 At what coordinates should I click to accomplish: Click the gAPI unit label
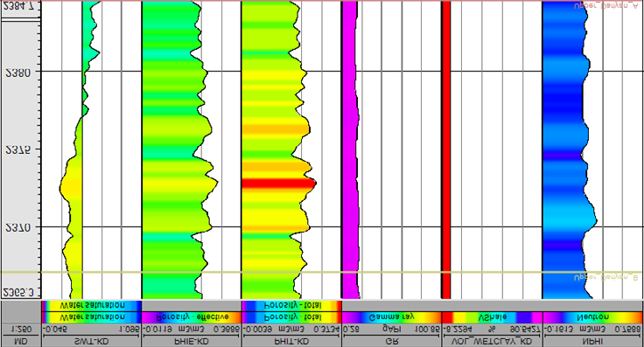391,330
